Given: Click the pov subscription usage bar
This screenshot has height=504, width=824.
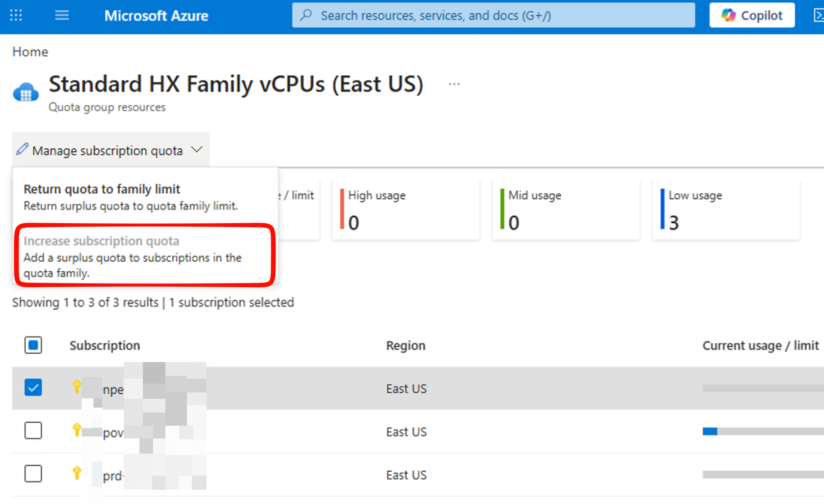Looking at the screenshot, I should tap(763, 431).
